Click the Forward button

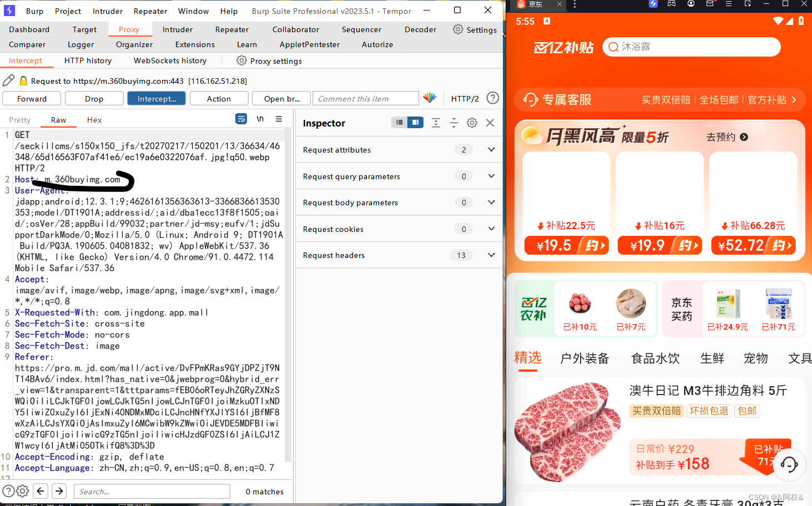pos(32,98)
